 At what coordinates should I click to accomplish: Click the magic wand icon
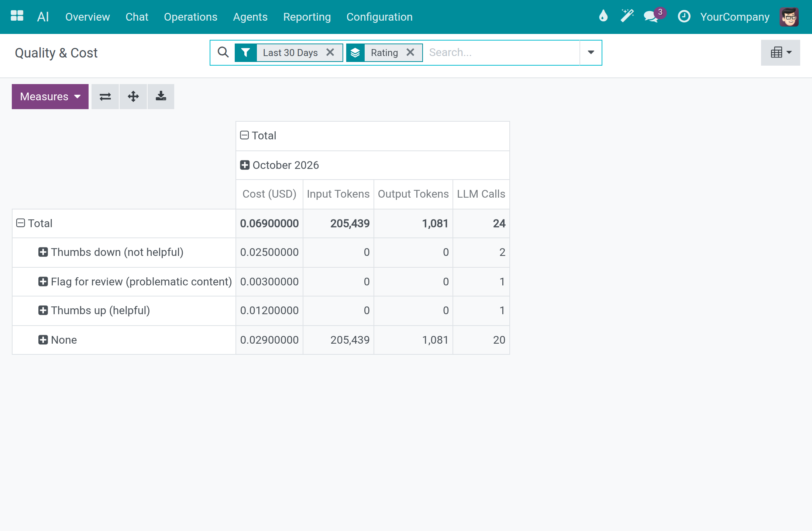coord(627,16)
